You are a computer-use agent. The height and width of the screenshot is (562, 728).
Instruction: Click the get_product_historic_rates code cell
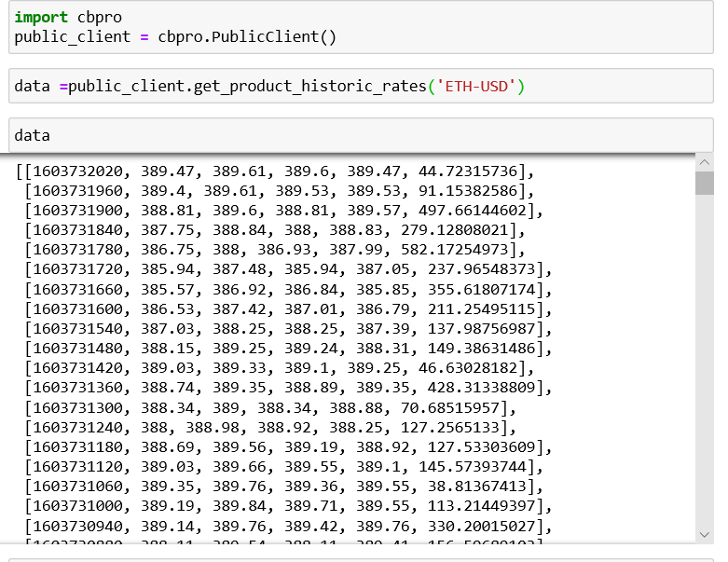pos(361,86)
